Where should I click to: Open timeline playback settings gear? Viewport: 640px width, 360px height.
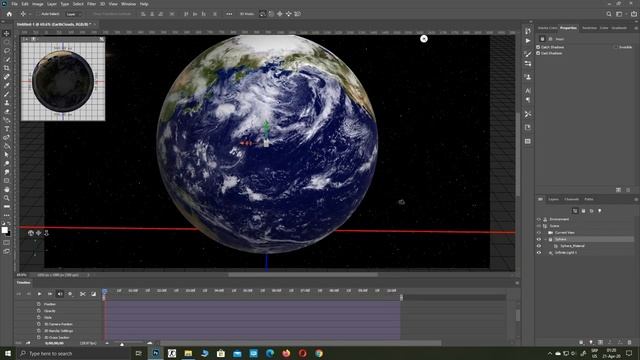(x=70, y=294)
